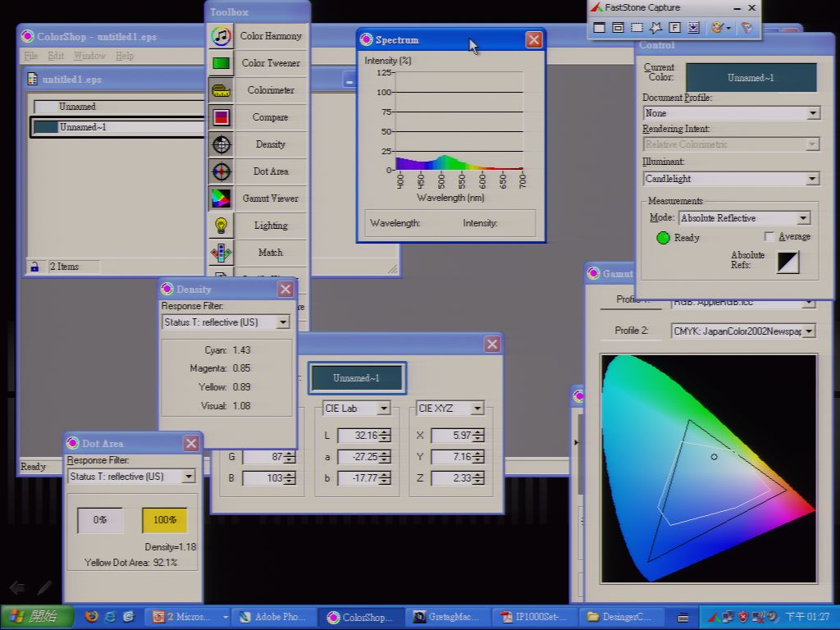Open the Match tool icon
840x630 pixels.
click(221, 253)
